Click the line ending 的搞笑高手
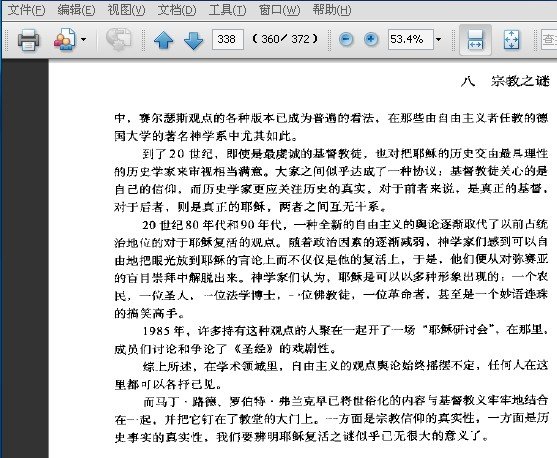 point(150,313)
